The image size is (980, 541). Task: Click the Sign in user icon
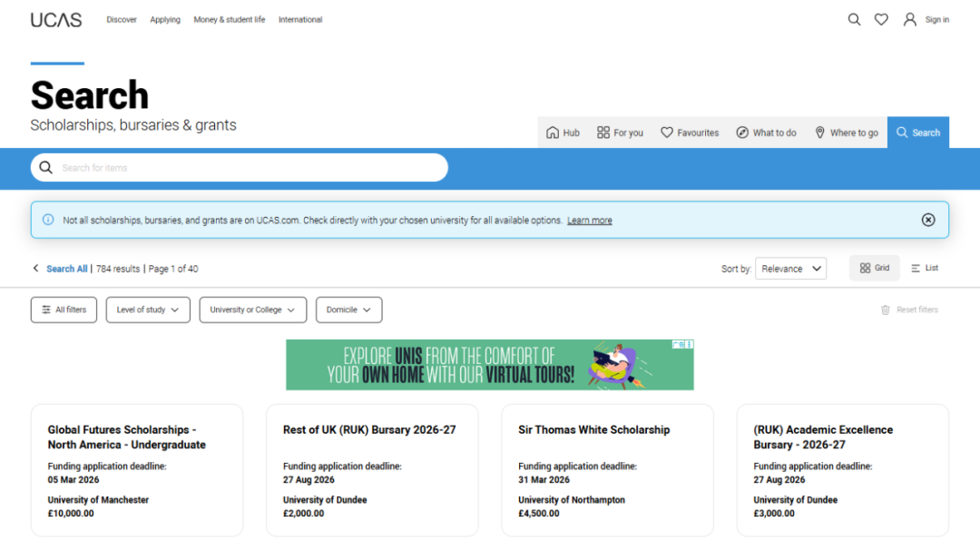pyautogui.click(x=910, y=20)
